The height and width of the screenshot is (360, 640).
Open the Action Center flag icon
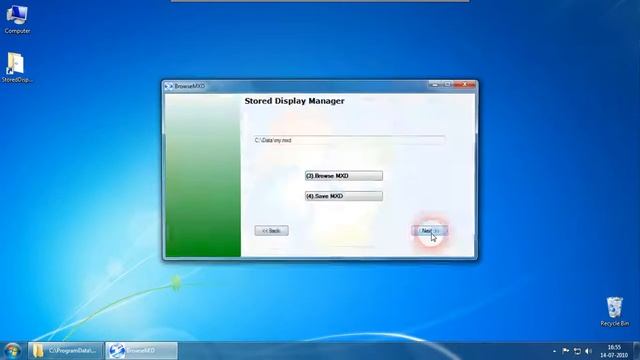[566, 351]
